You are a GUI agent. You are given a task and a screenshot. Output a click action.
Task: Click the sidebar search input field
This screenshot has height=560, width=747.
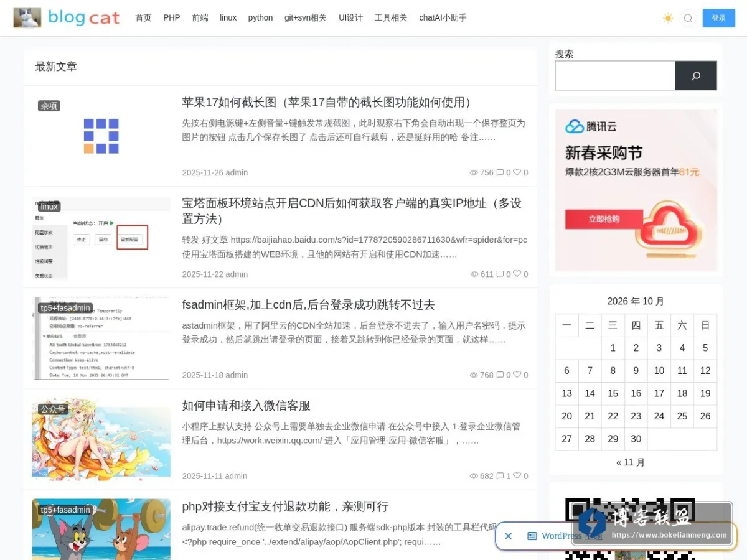point(615,75)
